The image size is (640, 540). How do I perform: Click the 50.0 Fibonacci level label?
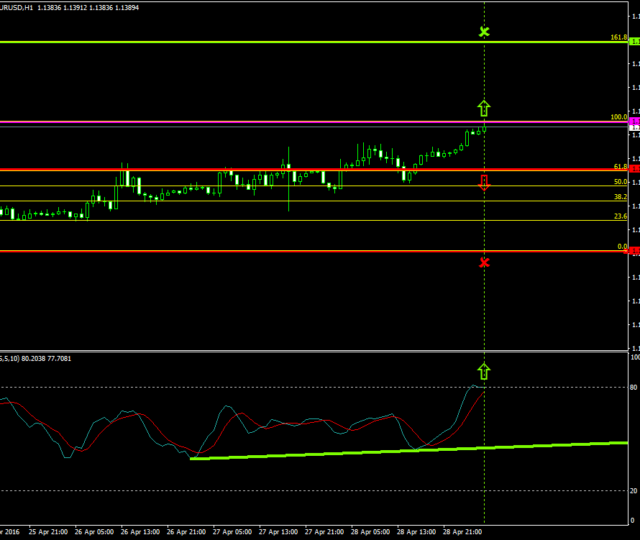[620, 181]
